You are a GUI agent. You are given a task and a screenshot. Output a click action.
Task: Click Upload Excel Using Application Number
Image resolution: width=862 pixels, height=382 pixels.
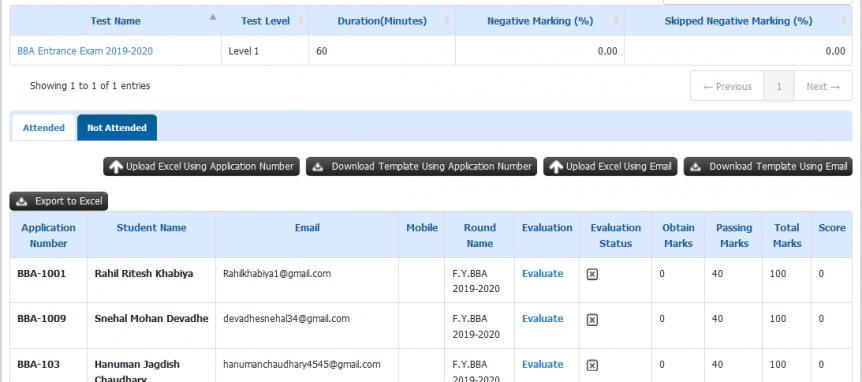pos(201,167)
